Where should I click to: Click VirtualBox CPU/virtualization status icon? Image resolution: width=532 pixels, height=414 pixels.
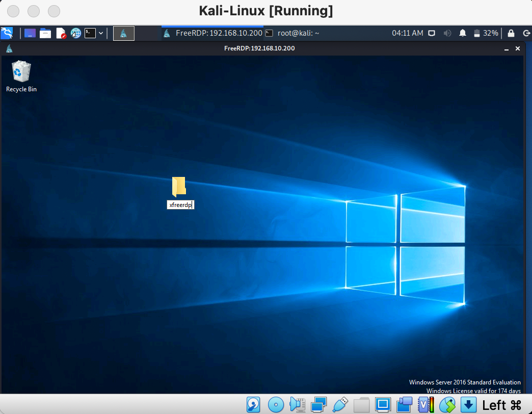(x=426, y=404)
